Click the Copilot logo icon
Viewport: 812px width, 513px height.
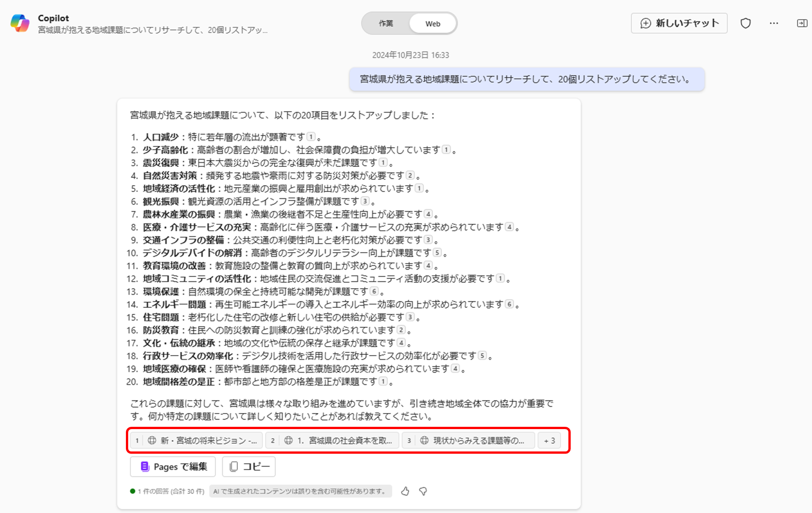point(20,23)
